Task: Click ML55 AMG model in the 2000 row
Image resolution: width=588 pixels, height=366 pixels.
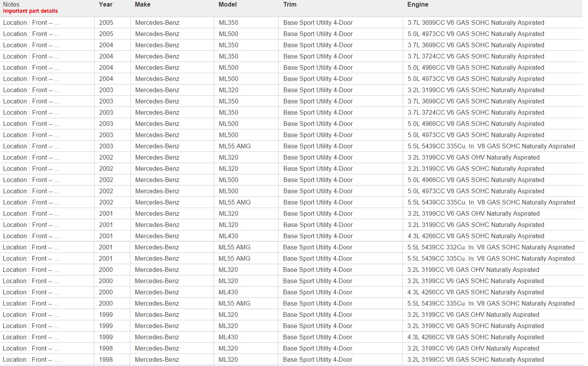Action: click(x=234, y=304)
